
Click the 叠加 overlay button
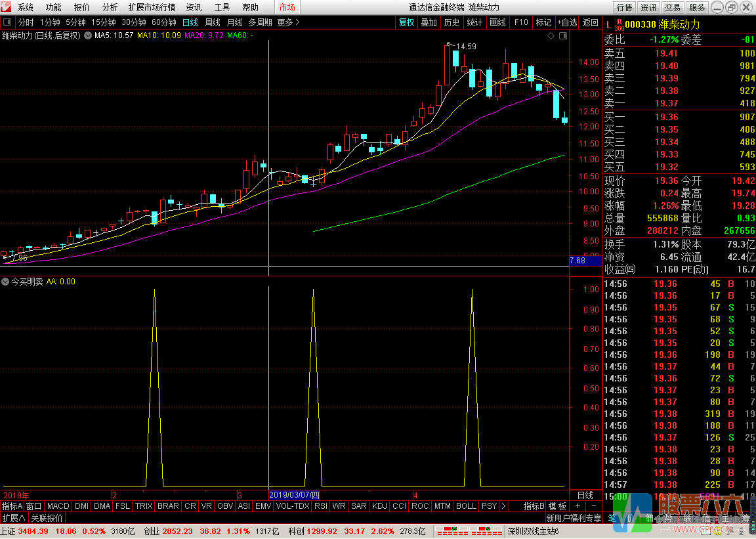pyautogui.click(x=429, y=22)
